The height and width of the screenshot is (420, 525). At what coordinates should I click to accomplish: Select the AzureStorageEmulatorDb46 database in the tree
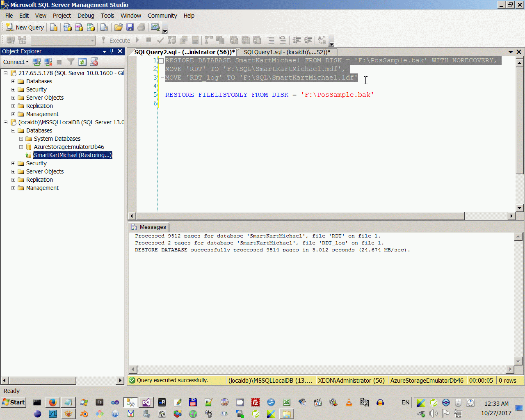point(69,147)
